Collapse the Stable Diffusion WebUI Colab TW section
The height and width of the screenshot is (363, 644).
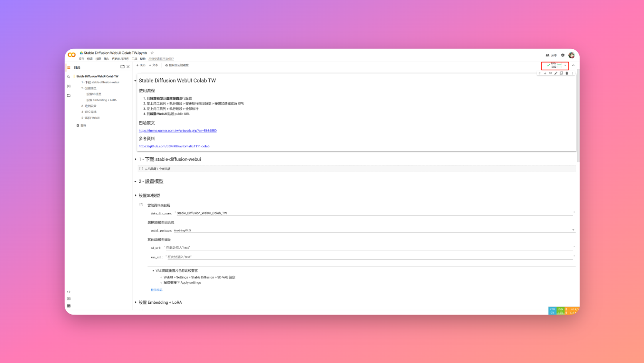[135, 81]
